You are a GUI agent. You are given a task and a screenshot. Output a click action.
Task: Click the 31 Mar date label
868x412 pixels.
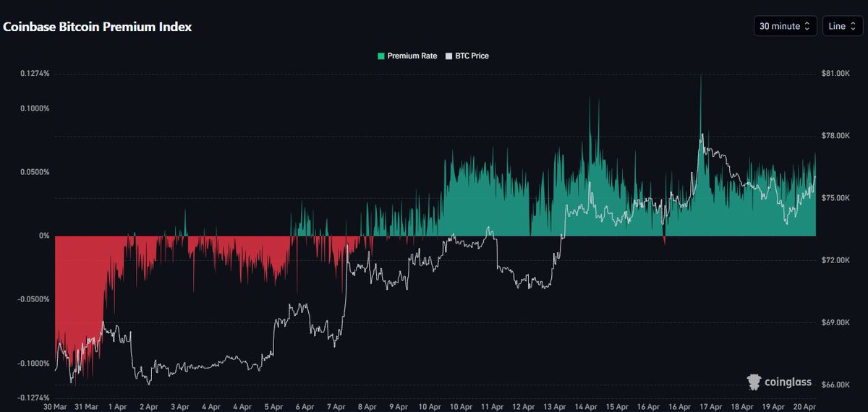[x=86, y=408]
